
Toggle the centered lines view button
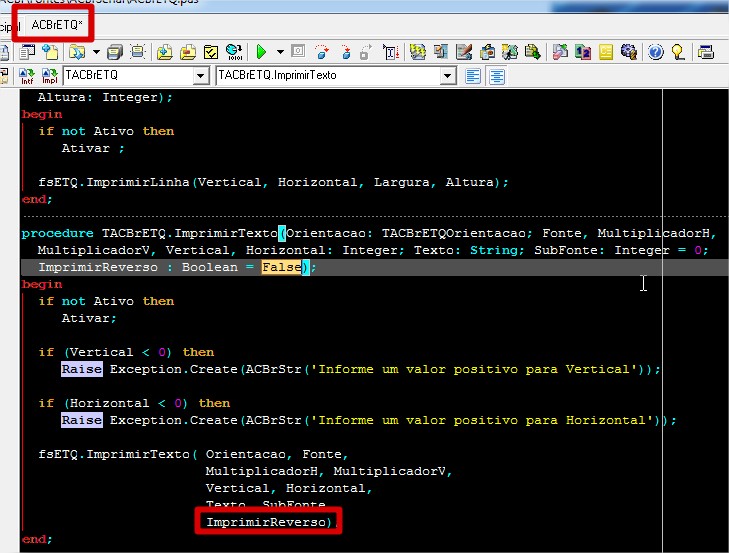[x=497, y=76]
